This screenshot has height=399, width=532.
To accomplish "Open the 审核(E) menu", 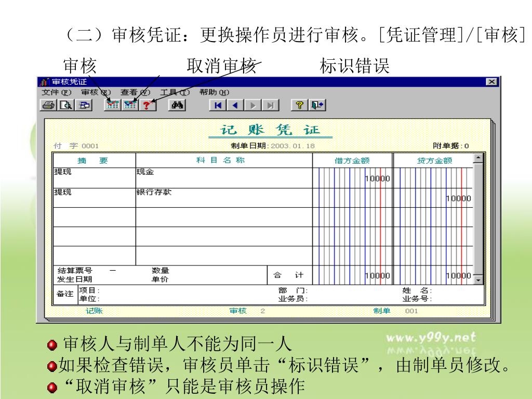I will 96,92.
